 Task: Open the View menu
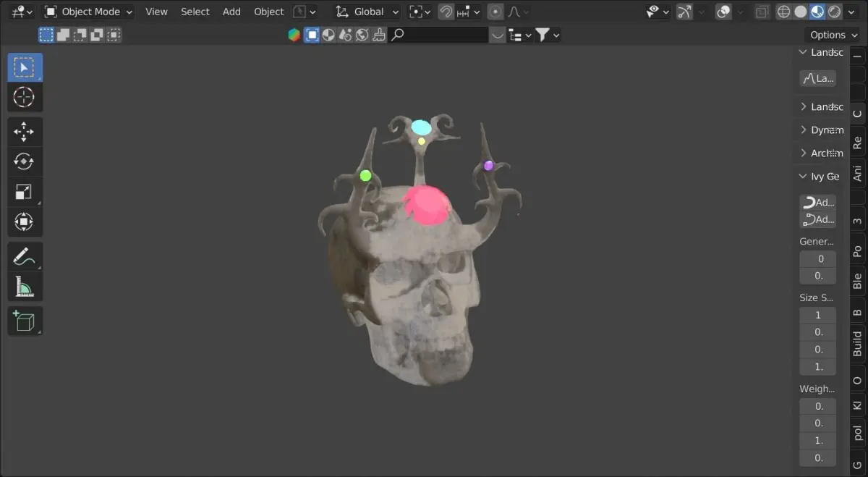point(156,12)
